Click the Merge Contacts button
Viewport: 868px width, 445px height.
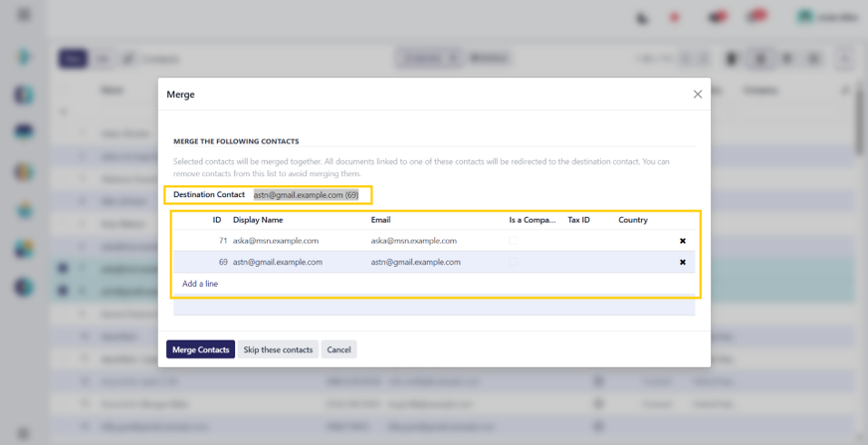200,349
